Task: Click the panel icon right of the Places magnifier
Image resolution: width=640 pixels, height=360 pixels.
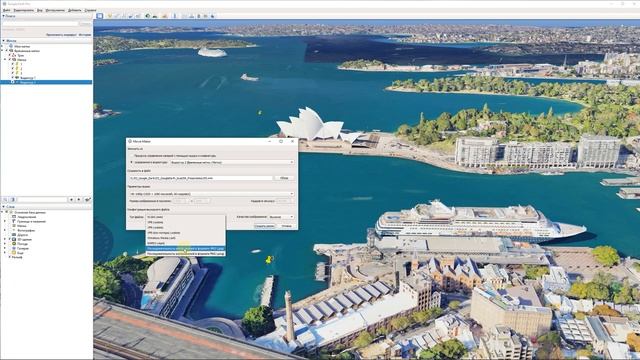Action: [x=13, y=200]
